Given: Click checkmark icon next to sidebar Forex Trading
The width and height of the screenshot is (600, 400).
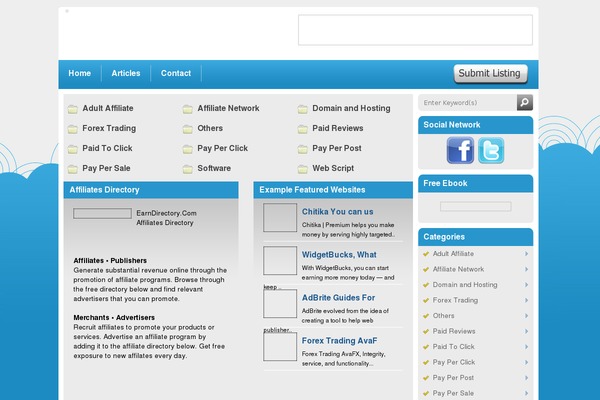Looking at the screenshot, I should (x=426, y=300).
